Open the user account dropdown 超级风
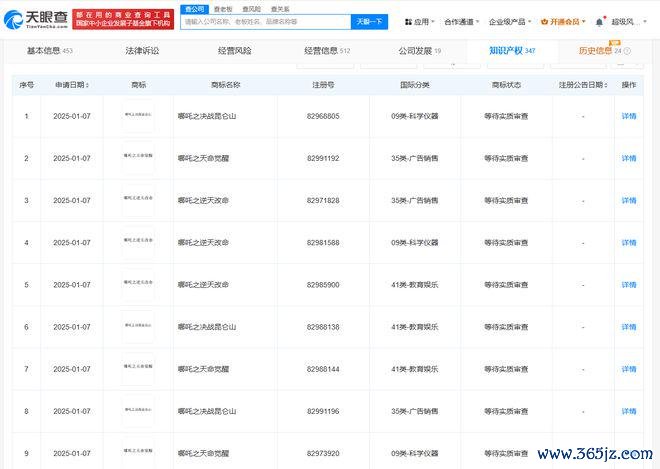The width and height of the screenshot is (660, 469). pyautogui.click(x=629, y=22)
